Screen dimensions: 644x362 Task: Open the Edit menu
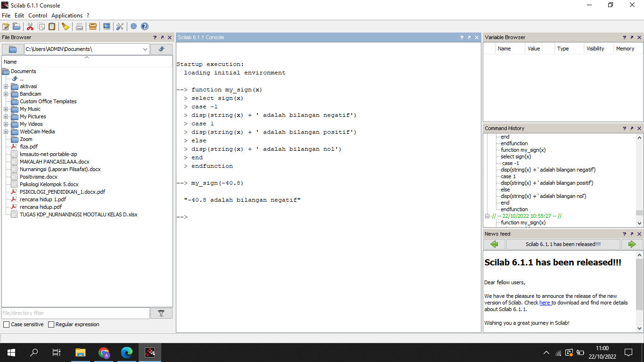tap(19, 16)
